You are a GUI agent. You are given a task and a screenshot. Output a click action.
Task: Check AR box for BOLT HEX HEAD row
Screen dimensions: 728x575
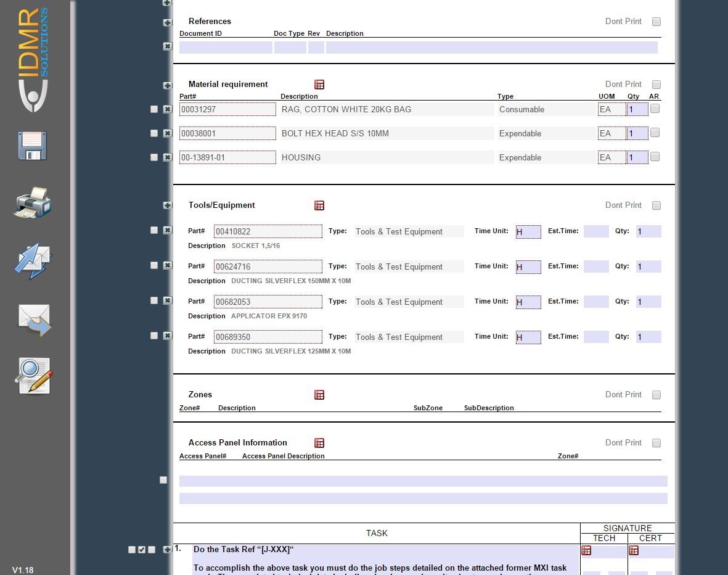pyautogui.click(x=655, y=133)
